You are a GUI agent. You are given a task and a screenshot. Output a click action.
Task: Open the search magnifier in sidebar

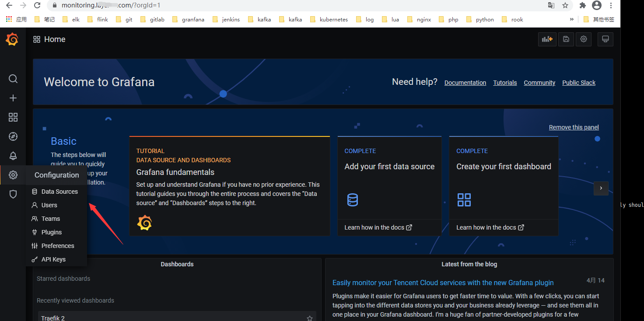tap(13, 79)
